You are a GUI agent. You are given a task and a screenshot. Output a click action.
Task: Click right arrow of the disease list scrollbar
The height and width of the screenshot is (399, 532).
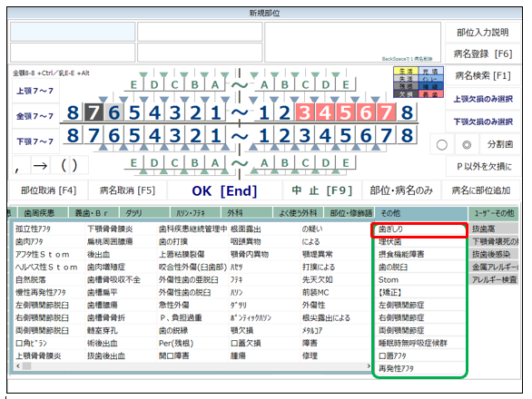[369, 366]
